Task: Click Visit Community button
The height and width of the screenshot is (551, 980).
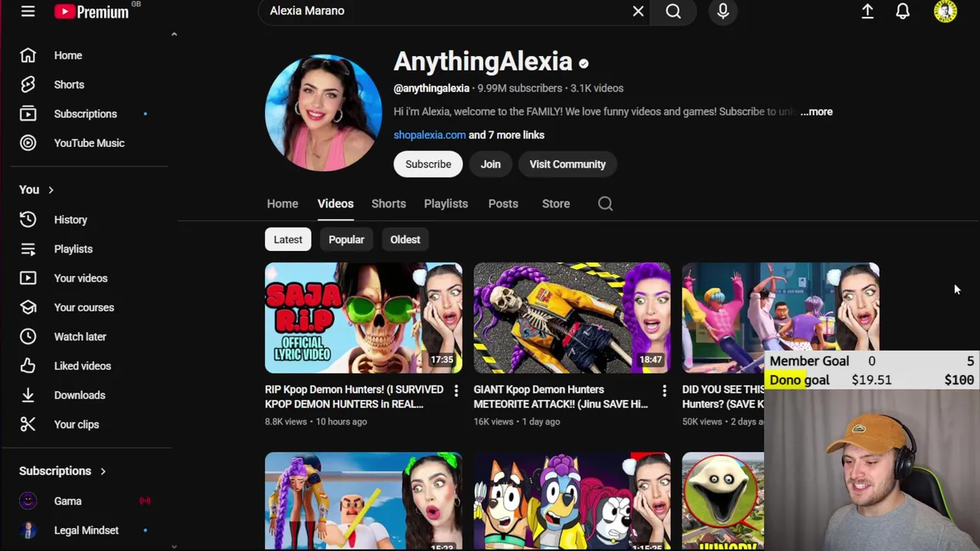Action: tap(567, 165)
